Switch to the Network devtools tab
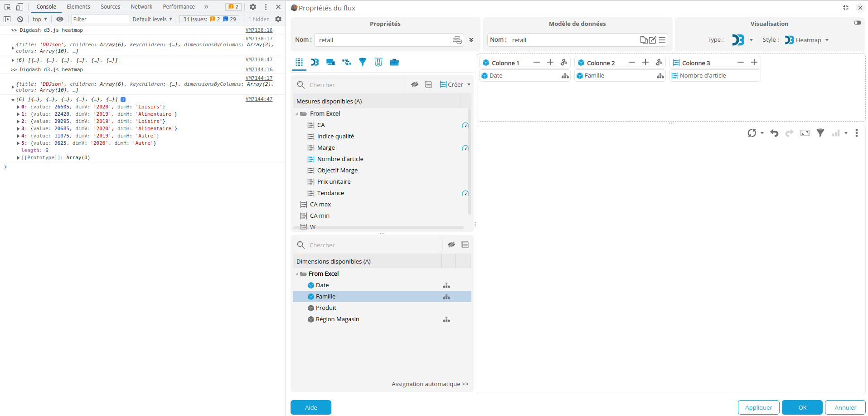 141,7
